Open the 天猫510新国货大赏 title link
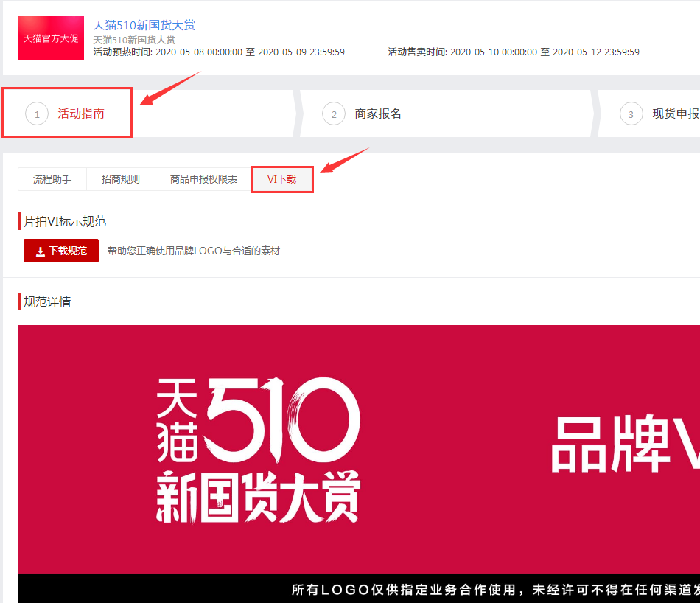 (x=144, y=25)
